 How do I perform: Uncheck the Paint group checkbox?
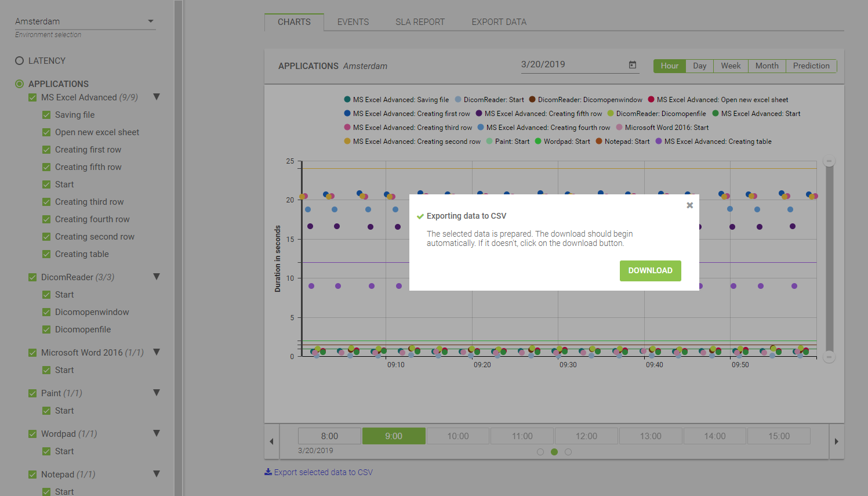coord(32,393)
